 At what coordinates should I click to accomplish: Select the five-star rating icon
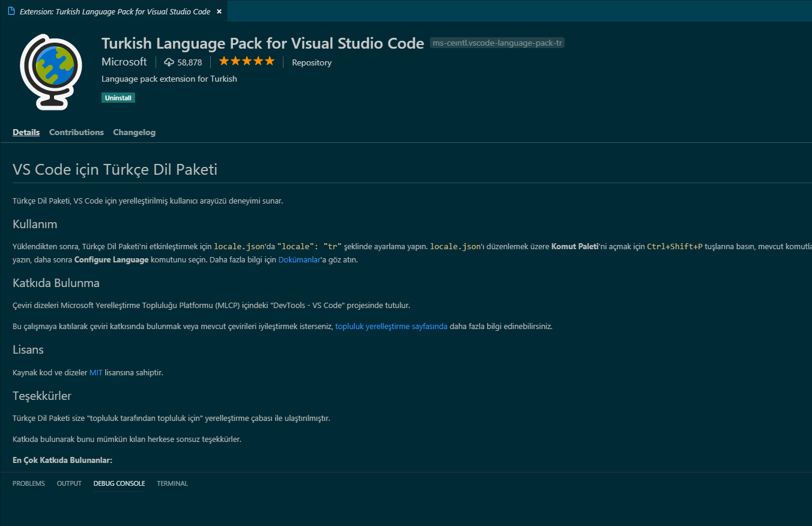coord(246,61)
